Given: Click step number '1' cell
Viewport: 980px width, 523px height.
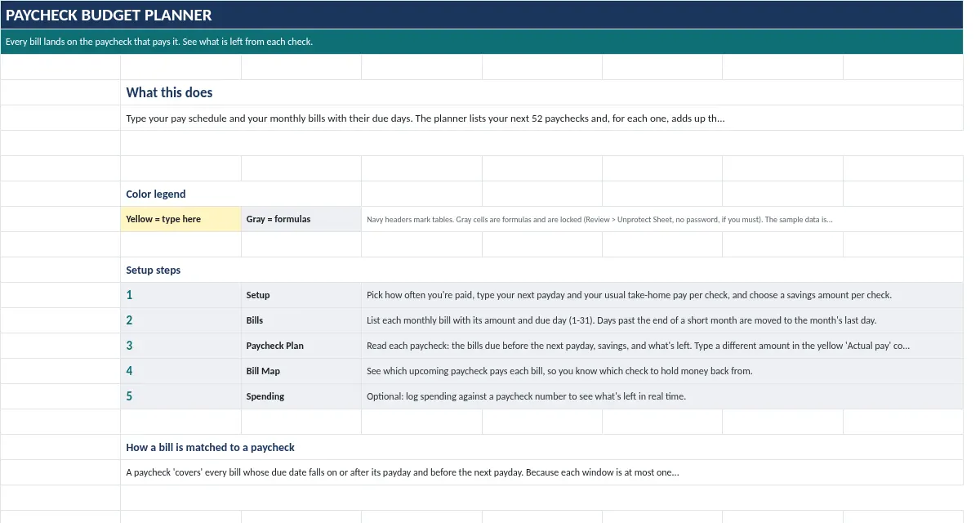Looking at the screenshot, I should tap(180, 295).
